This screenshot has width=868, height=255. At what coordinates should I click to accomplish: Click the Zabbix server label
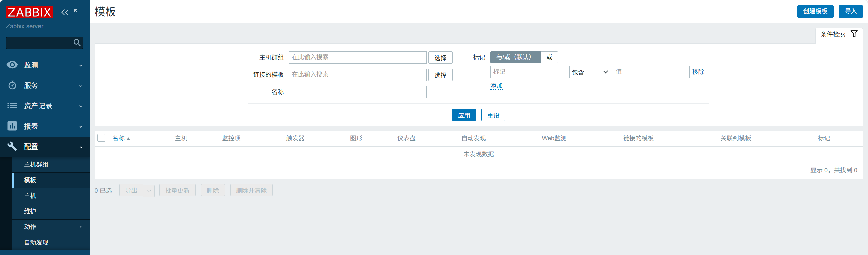click(x=25, y=26)
